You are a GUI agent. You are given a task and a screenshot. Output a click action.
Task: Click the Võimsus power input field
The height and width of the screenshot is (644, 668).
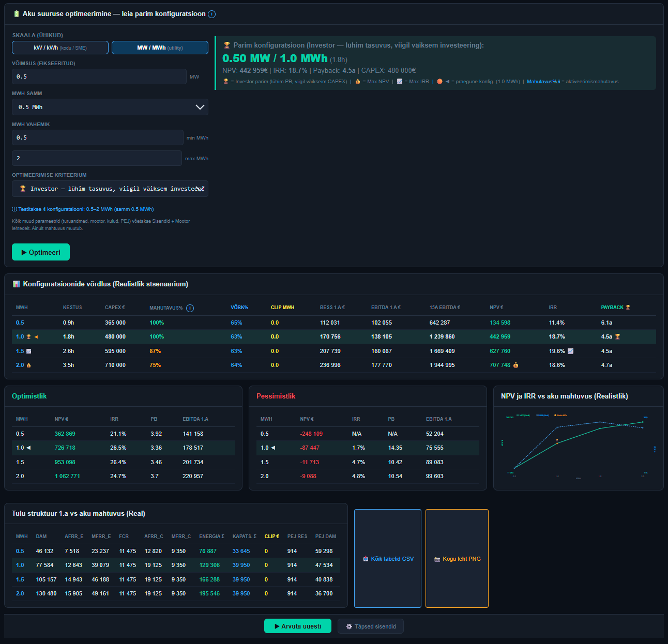(x=99, y=76)
